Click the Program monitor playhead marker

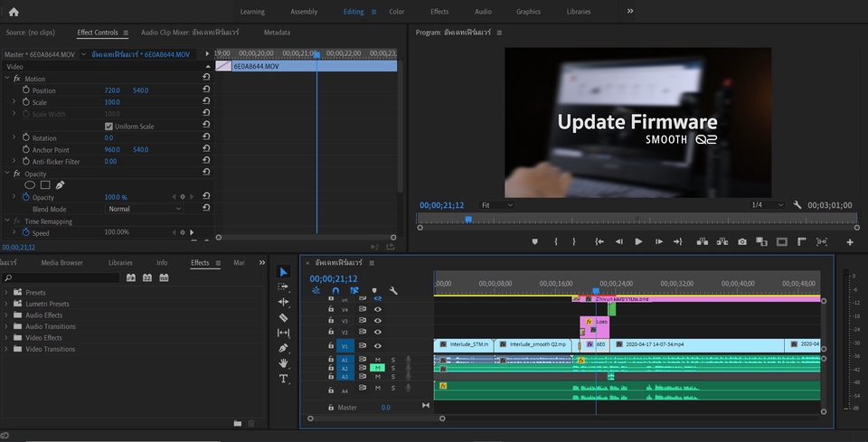(x=468, y=219)
